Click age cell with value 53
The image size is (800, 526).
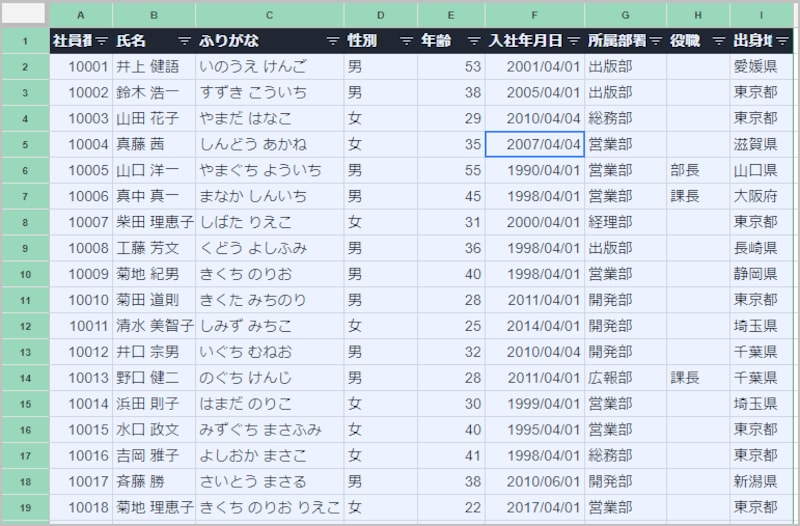tap(451, 66)
